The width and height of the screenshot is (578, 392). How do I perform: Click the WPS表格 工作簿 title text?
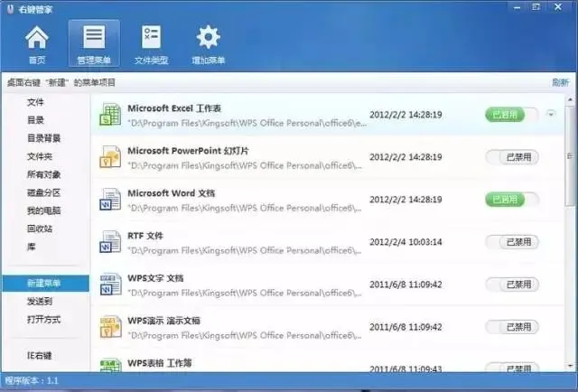click(160, 363)
